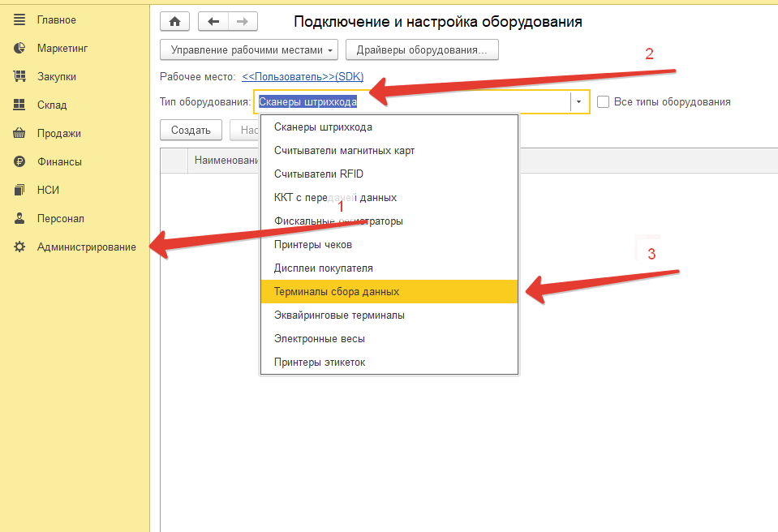
Task: Select Электронные весы equipment type
Action: 320,339
